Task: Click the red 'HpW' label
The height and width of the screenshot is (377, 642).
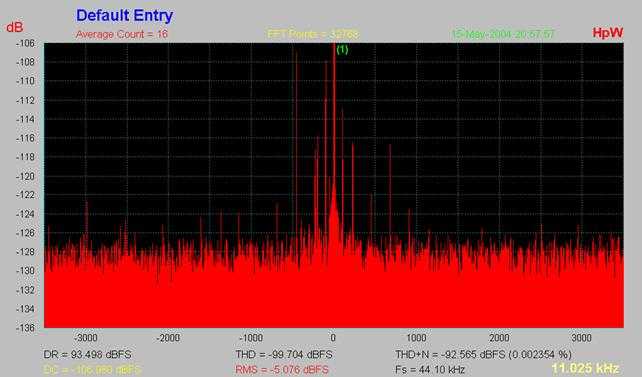Action: (608, 33)
